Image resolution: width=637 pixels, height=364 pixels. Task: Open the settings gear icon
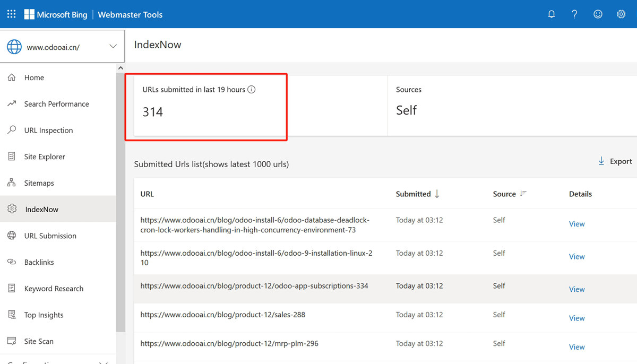pyautogui.click(x=621, y=14)
